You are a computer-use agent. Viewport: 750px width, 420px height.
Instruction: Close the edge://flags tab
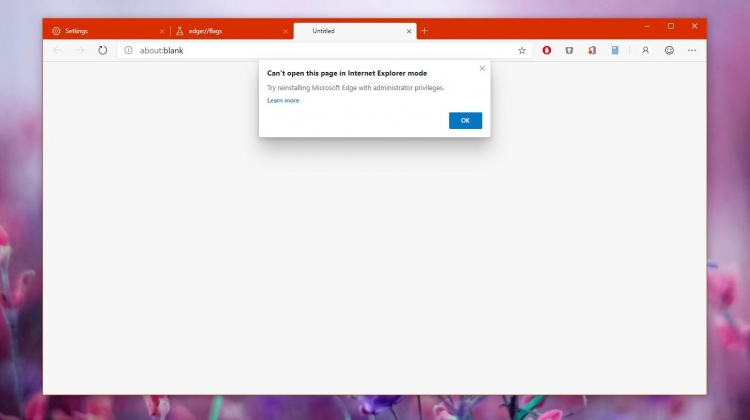pos(286,31)
